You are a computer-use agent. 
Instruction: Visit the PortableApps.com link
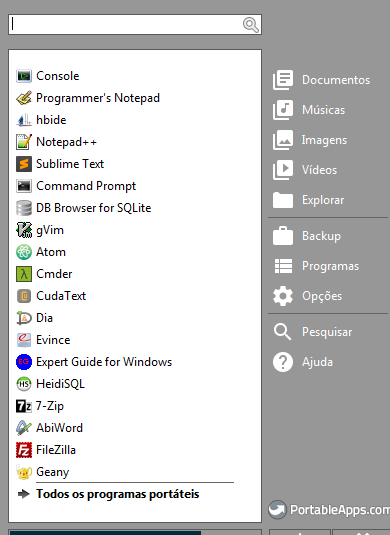(329, 510)
